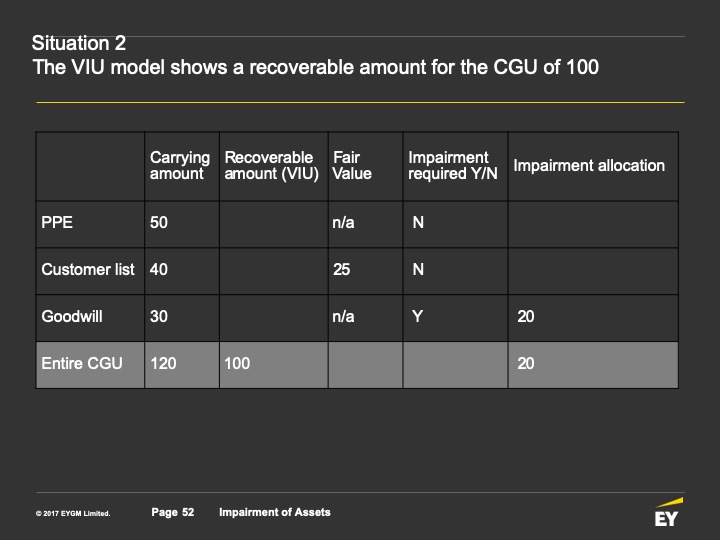Click Entire CGU recoverable amount 100
This screenshot has height=540, width=720.
tap(237, 363)
